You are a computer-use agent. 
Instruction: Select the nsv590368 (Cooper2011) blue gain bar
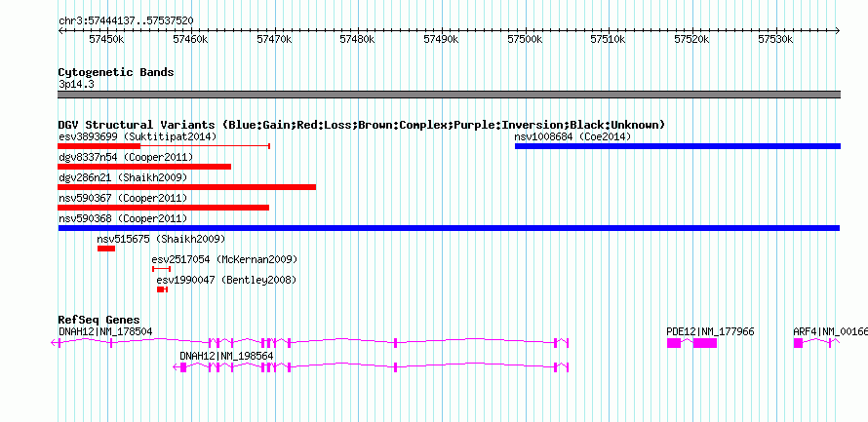(x=449, y=228)
